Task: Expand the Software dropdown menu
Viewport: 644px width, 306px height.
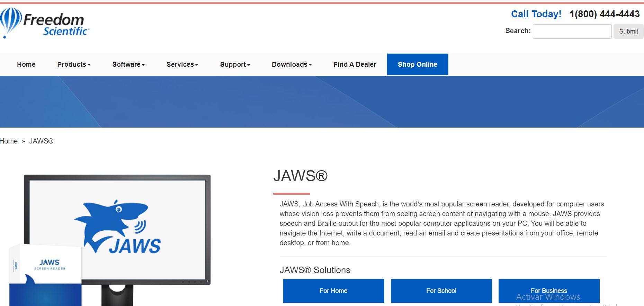Action: pos(128,64)
